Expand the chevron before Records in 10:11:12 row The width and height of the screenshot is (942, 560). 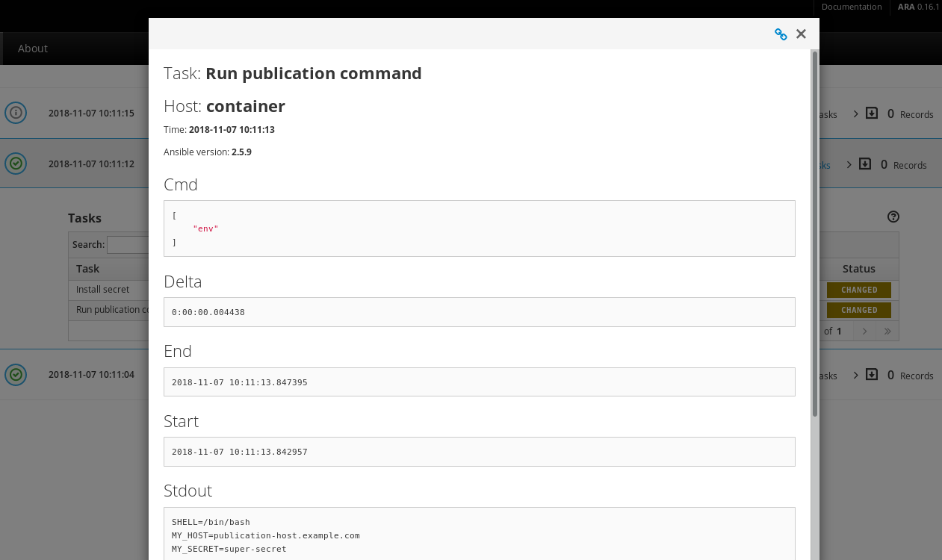[x=849, y=164]
